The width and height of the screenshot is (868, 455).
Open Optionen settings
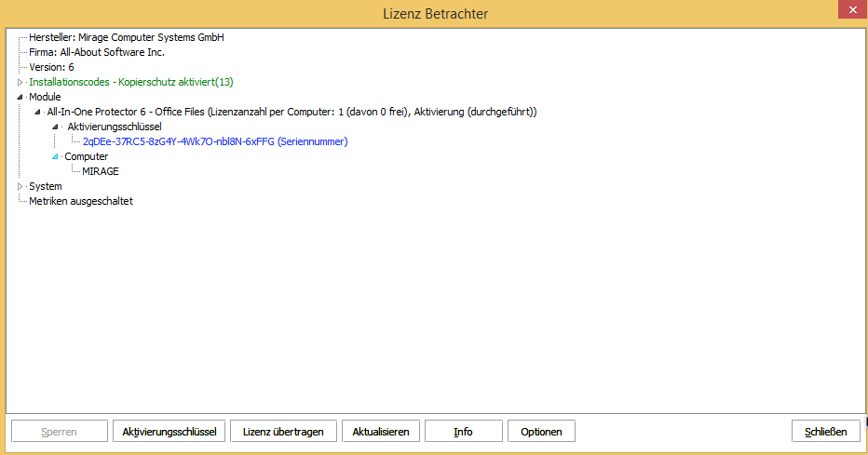(541, 432)
